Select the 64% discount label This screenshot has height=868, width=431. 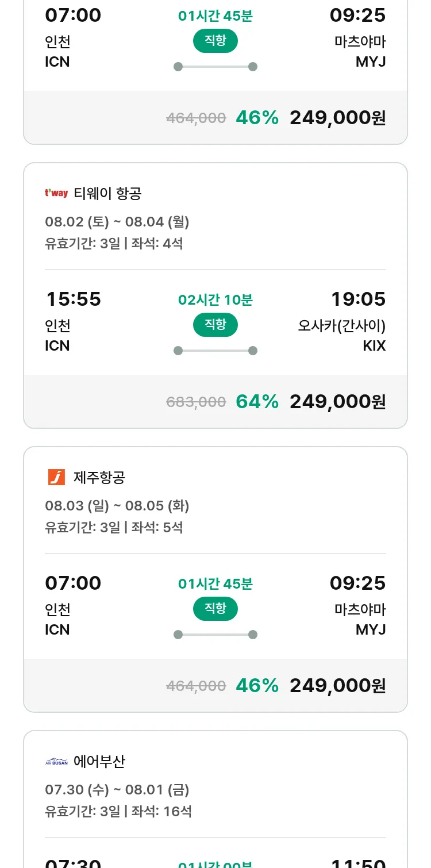pyautogui.click(x=257, y=401)
